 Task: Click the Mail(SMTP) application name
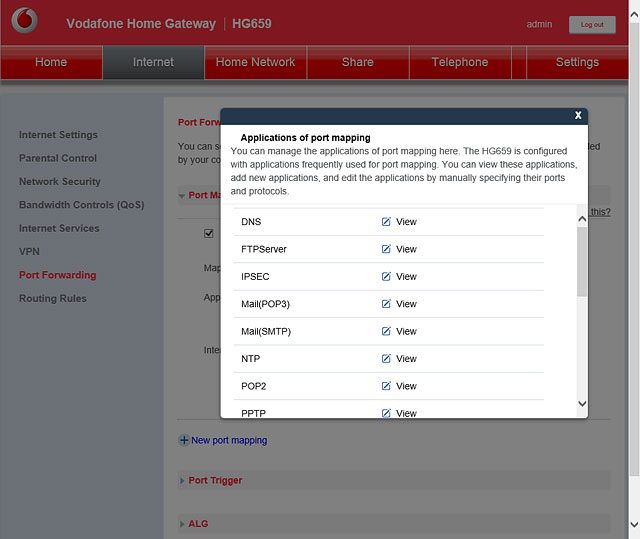click(266, 331)
